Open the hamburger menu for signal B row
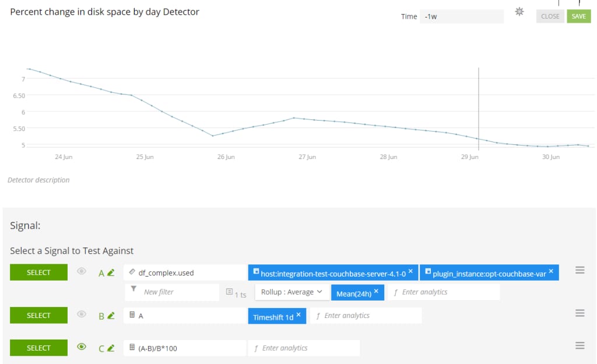Viewport: 597px width, 364px height. pyautogui.click(x=580, y=313)
